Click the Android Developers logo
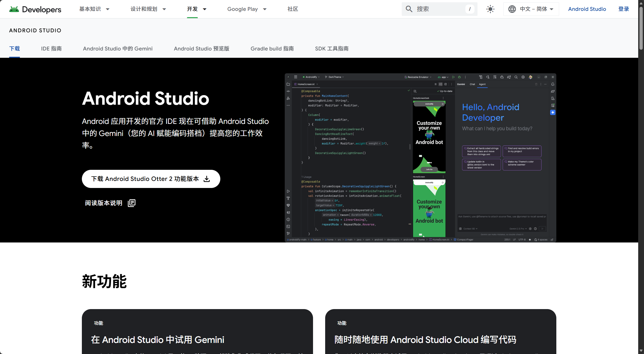This screenshot has height=354, width=644. click(x=35, y=9)
